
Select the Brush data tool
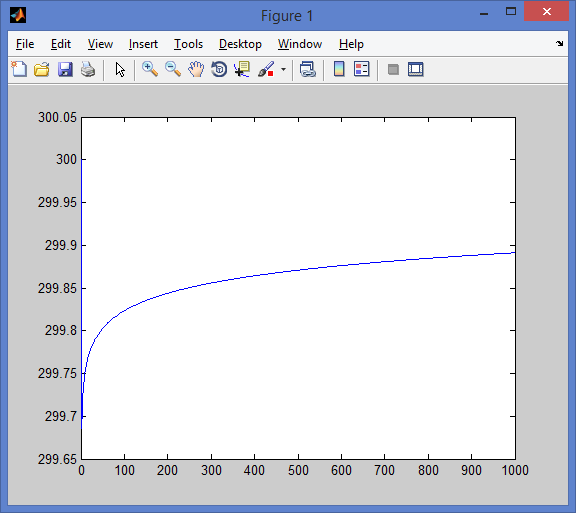click(x=266, y=69)
